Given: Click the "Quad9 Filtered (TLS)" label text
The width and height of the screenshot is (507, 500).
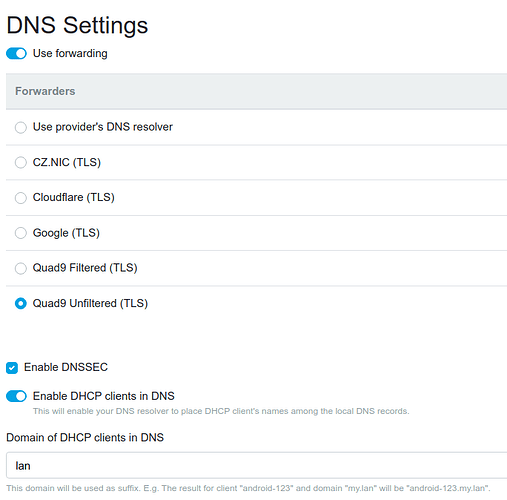Looking at the screenshot, I should coord(85,268).
